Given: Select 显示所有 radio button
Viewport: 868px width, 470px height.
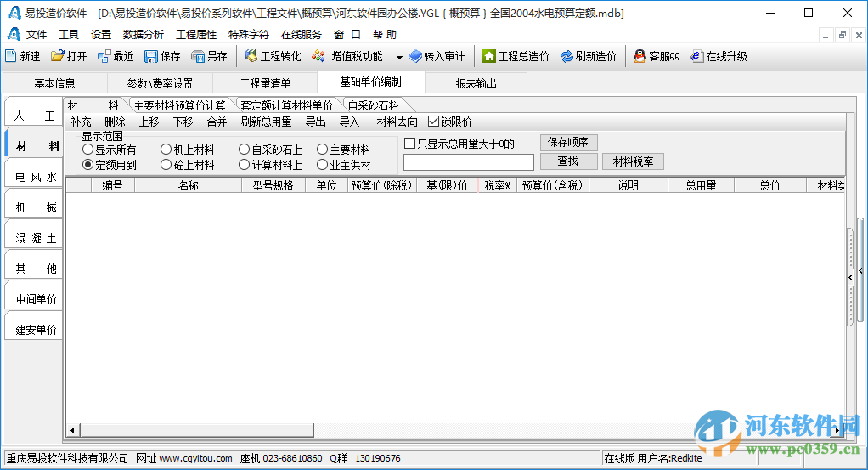Looking at the screenshot, I should 87,150.
